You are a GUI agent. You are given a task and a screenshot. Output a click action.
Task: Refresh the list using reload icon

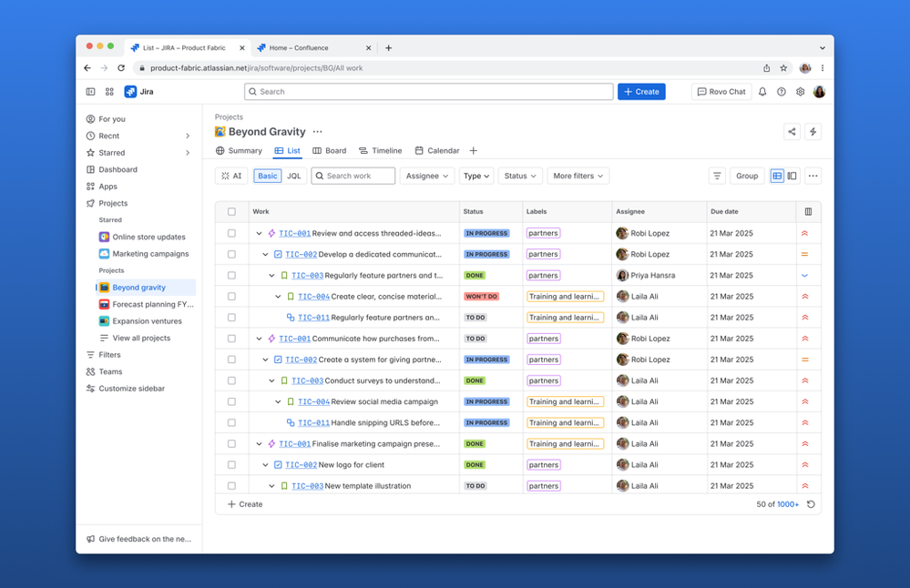point(812,504)
